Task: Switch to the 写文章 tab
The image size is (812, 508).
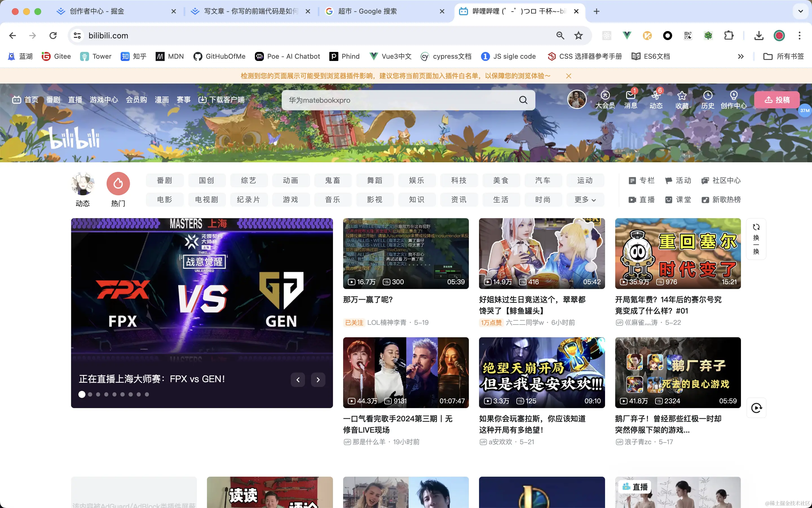Action: pyautogui.click(x=251, y=11)
